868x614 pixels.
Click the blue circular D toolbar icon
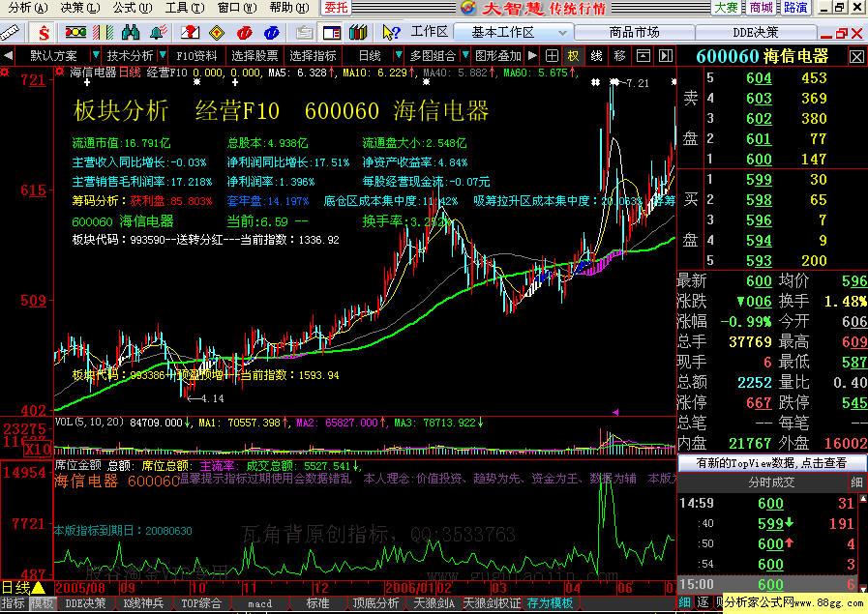(x=271, y=33)
